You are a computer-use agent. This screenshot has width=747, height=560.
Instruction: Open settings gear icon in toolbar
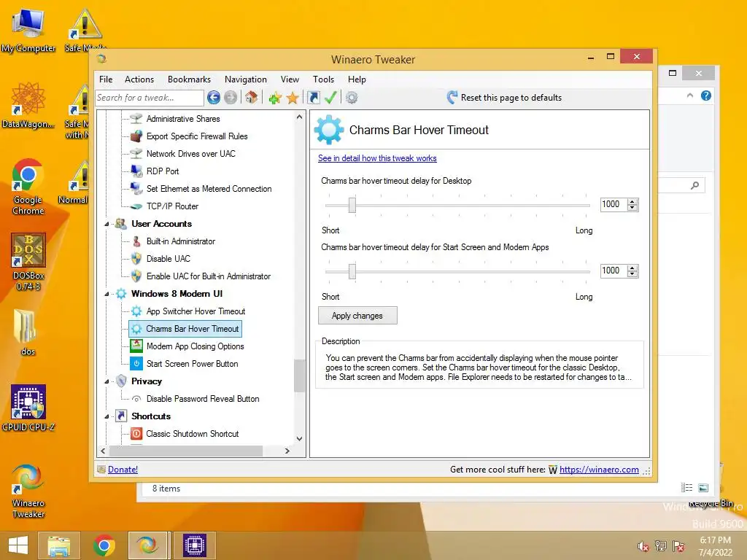[352, 98]
